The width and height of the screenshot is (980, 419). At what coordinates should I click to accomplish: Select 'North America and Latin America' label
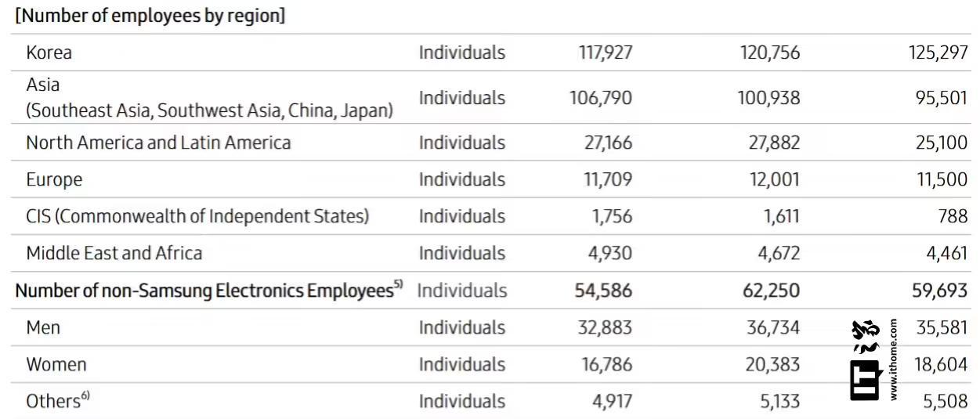click(x=158, y=143)
